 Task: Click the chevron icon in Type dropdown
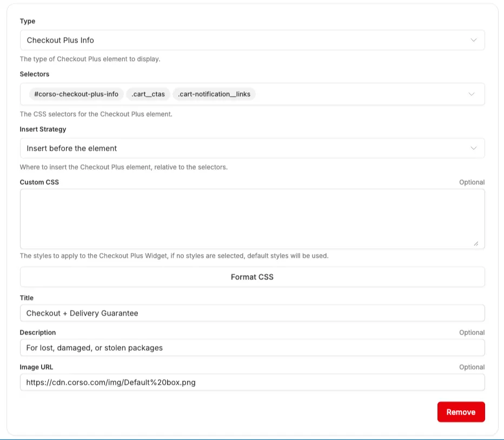click(473, 40)
